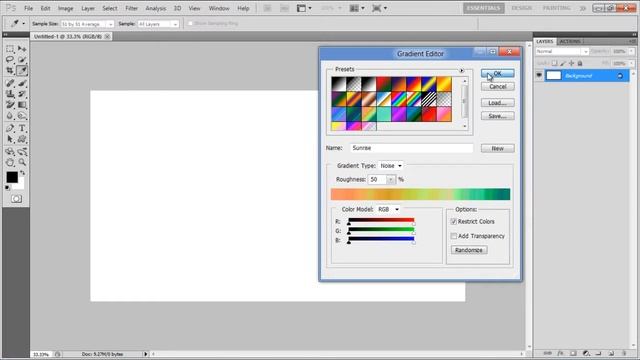Select the Dodge tool
640x360 pixels.
click(x=22, y=116)
